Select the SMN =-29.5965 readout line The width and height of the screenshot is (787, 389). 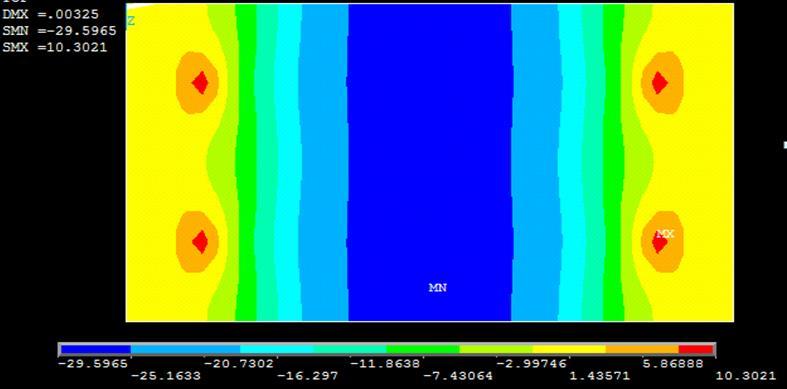pyautogui.click(x=59, y=31)
